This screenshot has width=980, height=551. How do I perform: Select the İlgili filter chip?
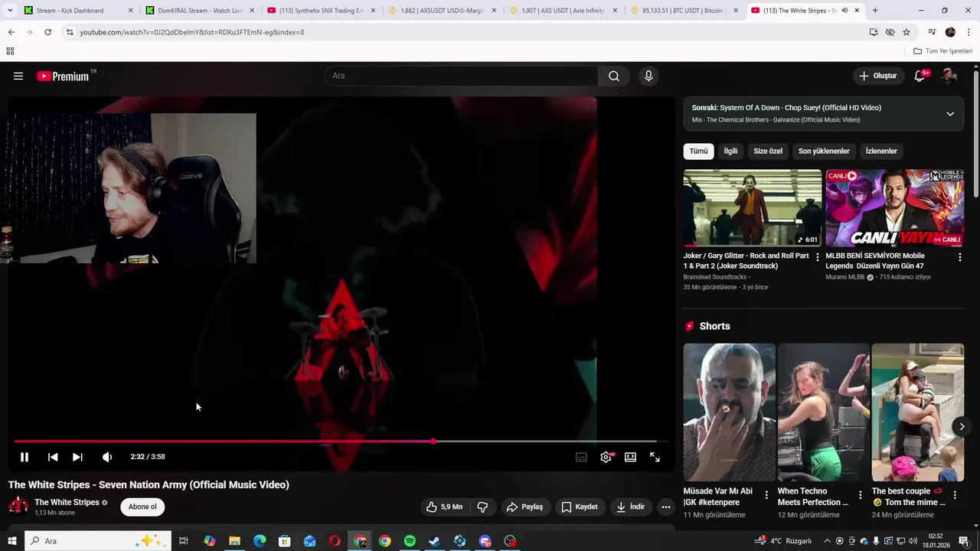[x=731, y=151]
